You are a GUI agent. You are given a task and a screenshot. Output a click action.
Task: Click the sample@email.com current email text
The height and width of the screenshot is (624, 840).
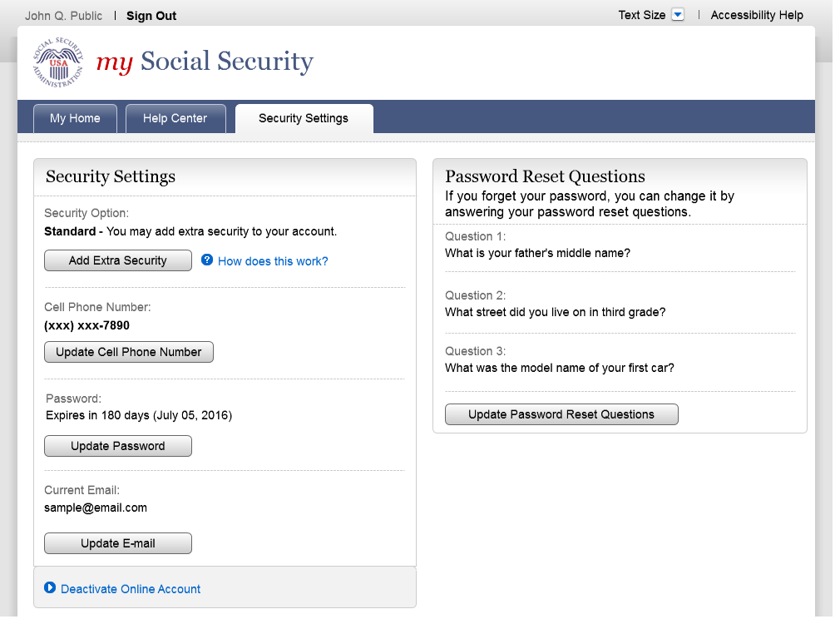coord(96,508)
